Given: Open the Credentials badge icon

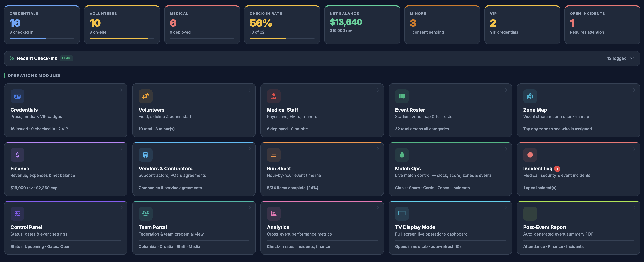Looking at the screenshot, I should (x=17, y=96).
